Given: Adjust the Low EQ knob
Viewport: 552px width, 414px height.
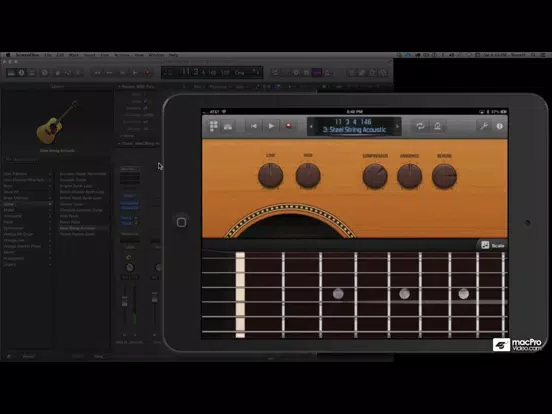Looking at the screenshot, I should (270, 175).
